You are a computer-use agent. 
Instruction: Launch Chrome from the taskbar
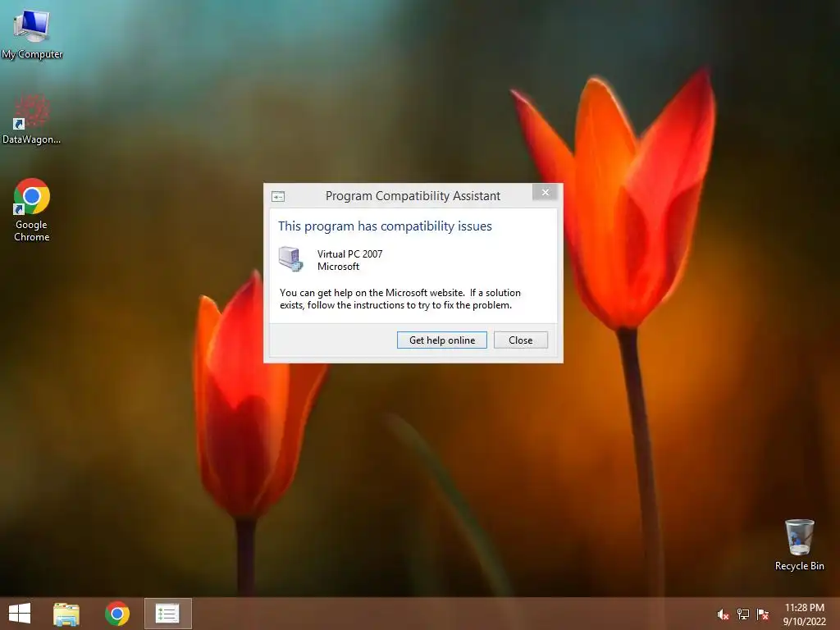coord(117,614)
